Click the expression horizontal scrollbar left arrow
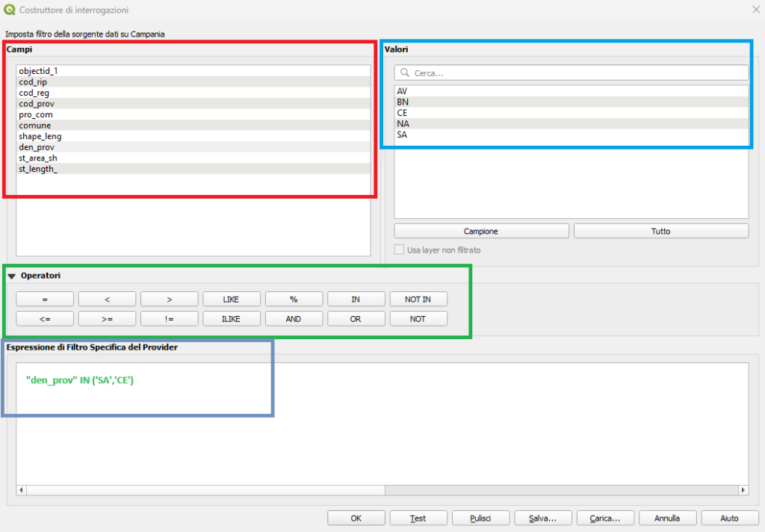 pyautogui.click(x=21, y=489)
